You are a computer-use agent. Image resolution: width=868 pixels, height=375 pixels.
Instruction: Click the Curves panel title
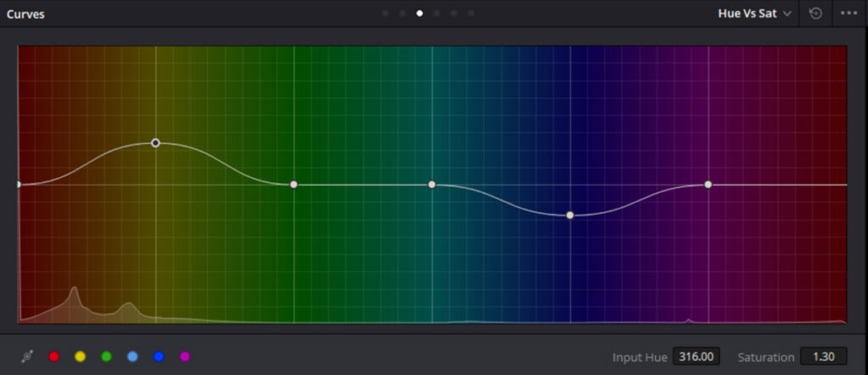click(x=25, y=14)
